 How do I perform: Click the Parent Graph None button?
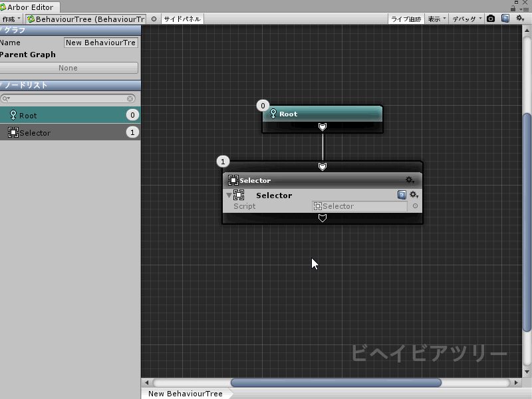[x=68, y=68]
